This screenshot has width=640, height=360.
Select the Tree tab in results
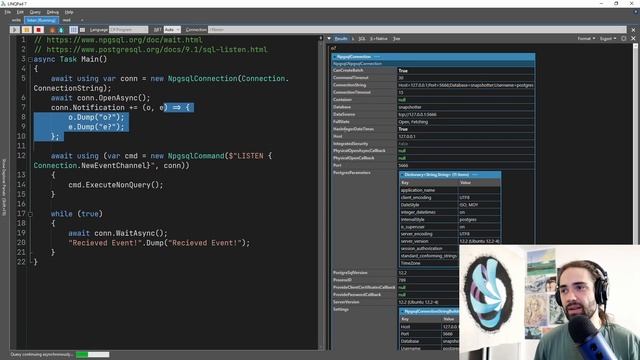(396, 38)
